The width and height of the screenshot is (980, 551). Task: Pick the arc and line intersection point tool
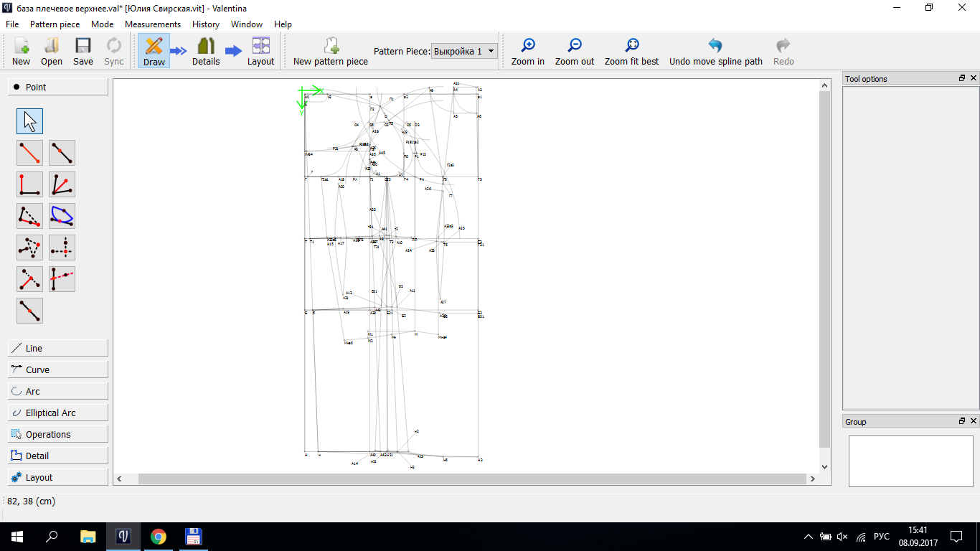point(62,216)
